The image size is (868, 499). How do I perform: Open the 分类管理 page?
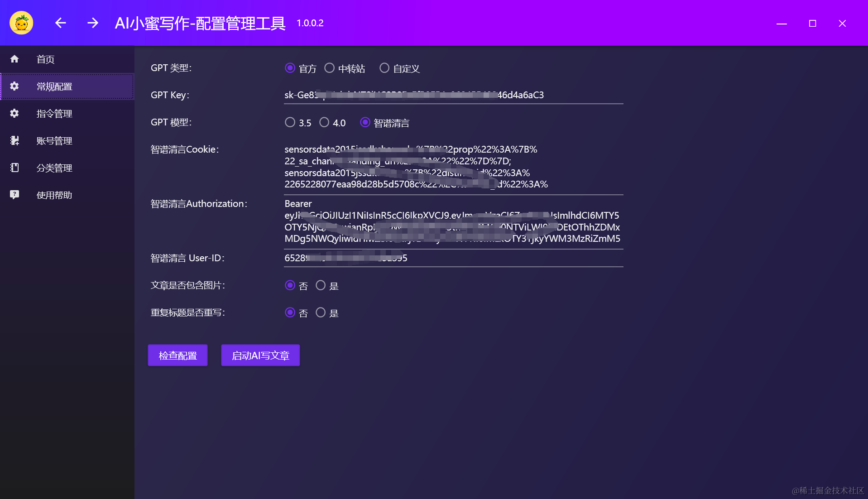coord(67,168)
